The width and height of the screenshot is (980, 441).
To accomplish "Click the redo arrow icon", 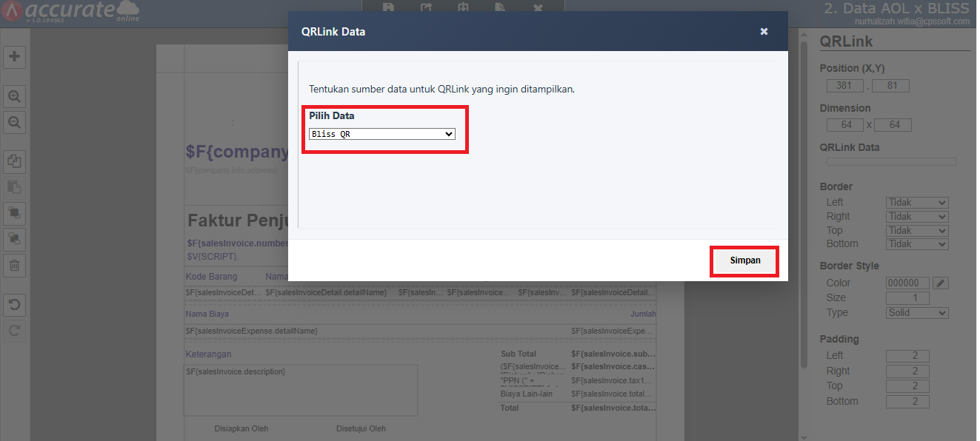I will tap(14, 330).
